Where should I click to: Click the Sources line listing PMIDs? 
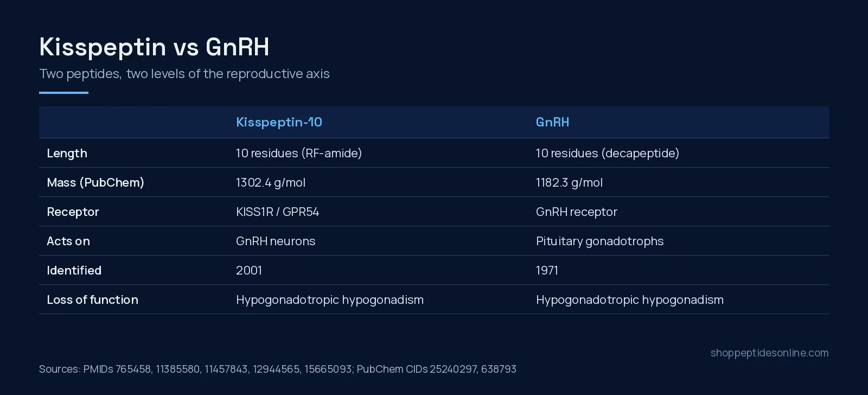pos(278,369)
